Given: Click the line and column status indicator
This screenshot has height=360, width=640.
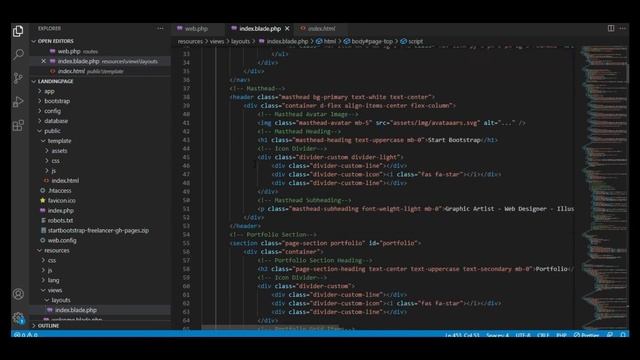Looking at the screenshot, I should [x=462, y=335].
